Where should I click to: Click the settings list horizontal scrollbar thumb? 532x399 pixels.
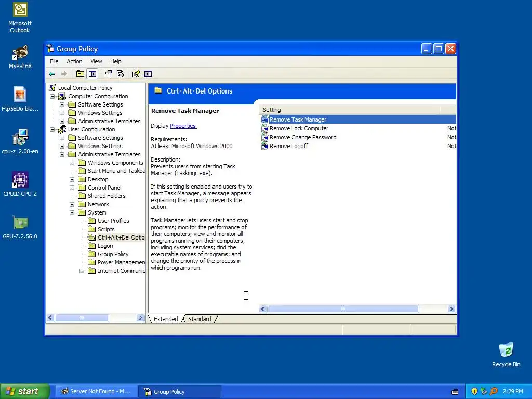(343, 309)
